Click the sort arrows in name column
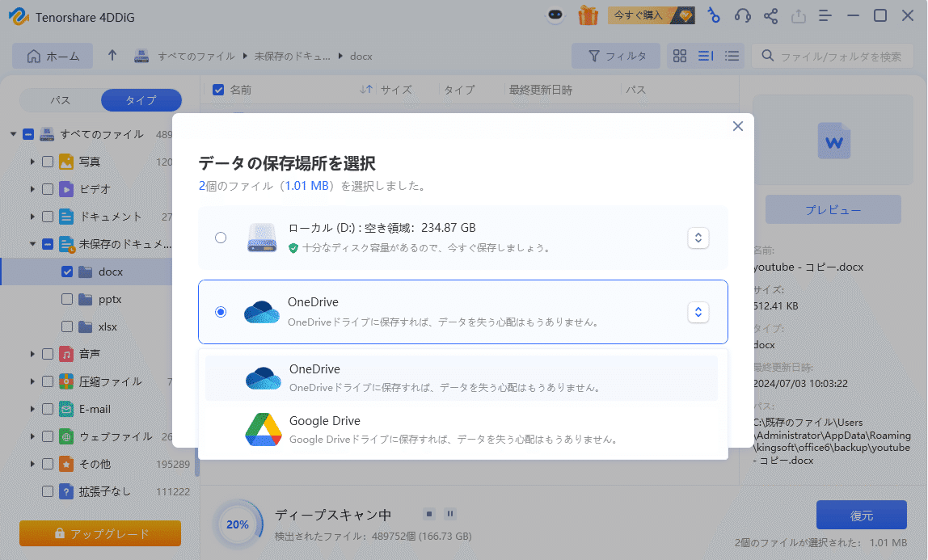 click(366, 89)
